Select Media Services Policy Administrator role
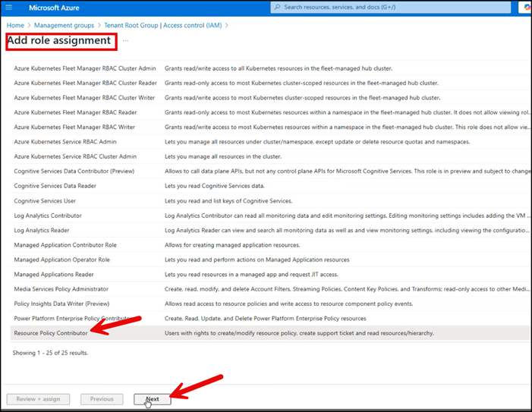532x412 pixels. [61, 289]
